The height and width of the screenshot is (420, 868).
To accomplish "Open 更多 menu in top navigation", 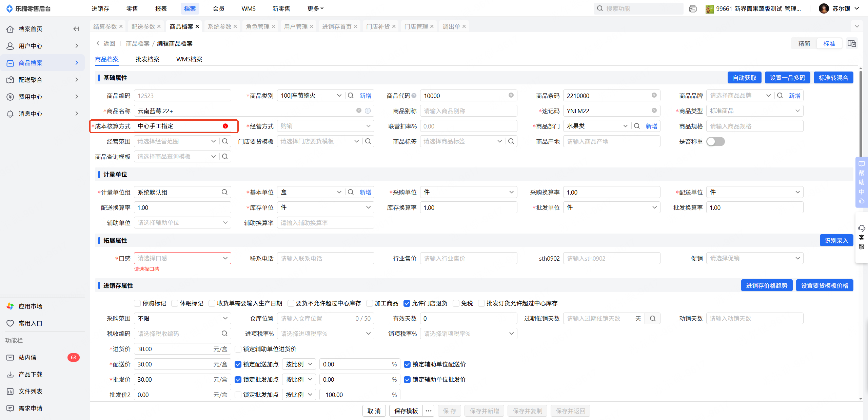I will tap(315, 8).
